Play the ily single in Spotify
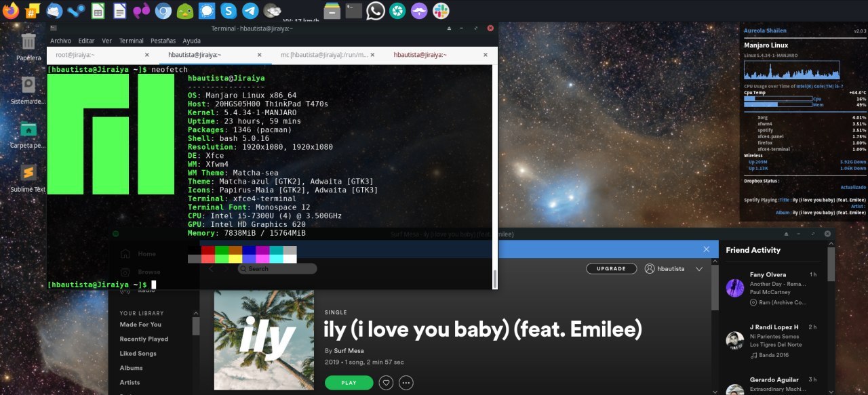 [349, 383]
